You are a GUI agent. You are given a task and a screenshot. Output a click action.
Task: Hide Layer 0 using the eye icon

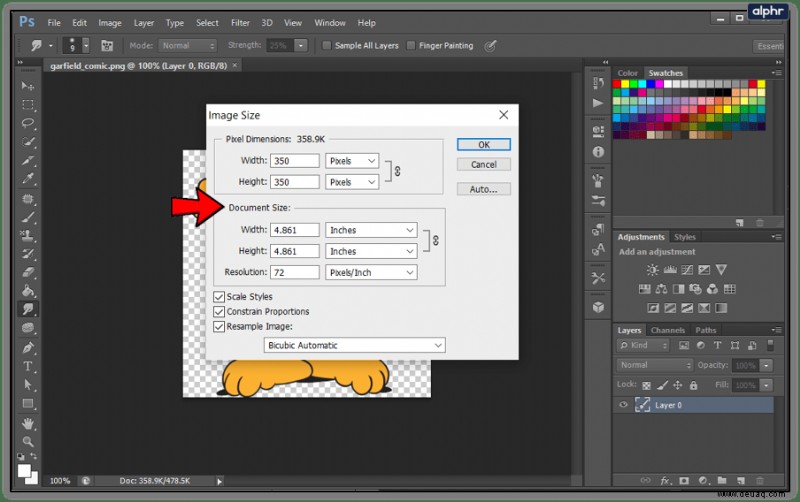point(623,405)
